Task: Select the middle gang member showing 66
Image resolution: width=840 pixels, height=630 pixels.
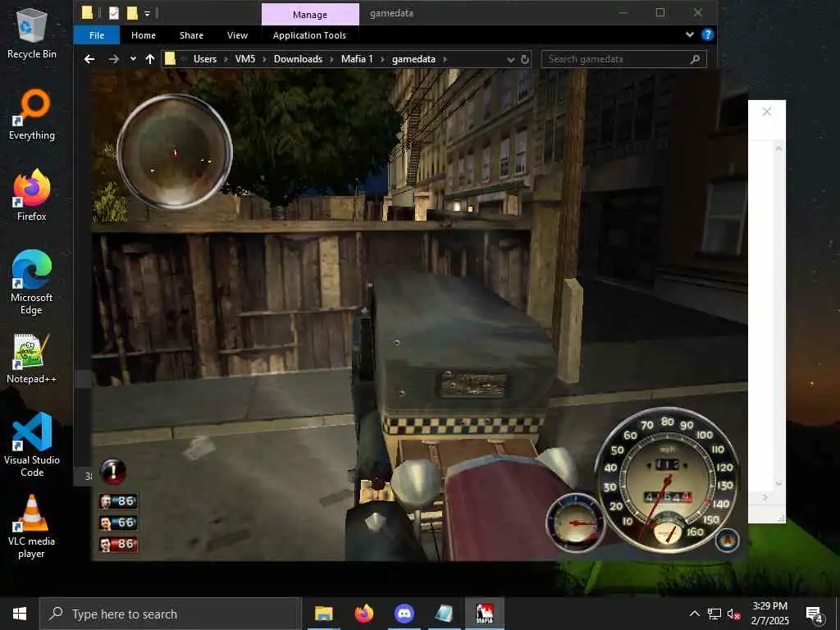Action: coord(118,523)
